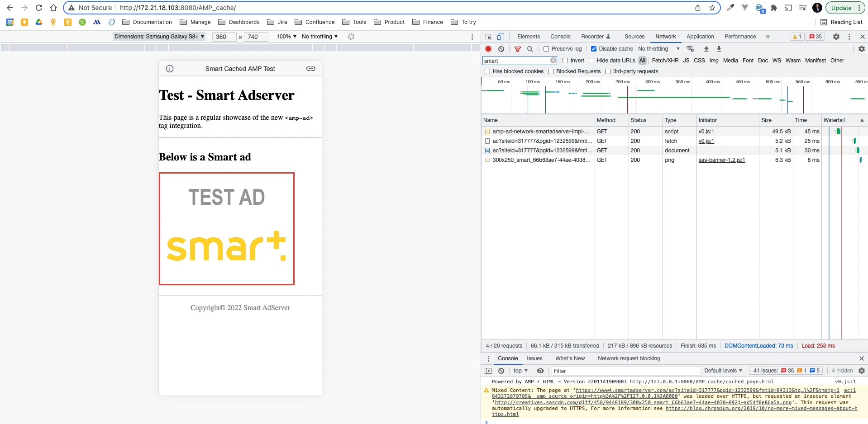The image size is (868, 424).
Task: Select the checkbox on the fetch ac?siteid row
Action: [x=487, y=141]
